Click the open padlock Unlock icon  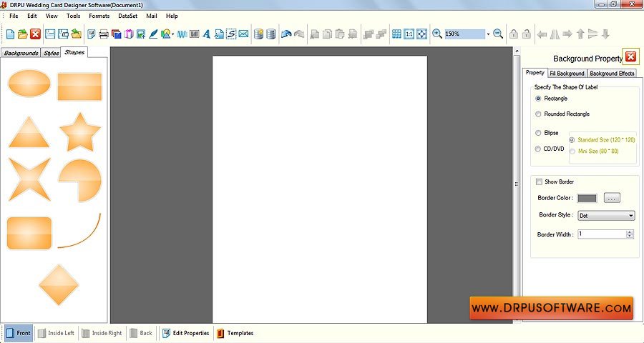tap(527, 34)
